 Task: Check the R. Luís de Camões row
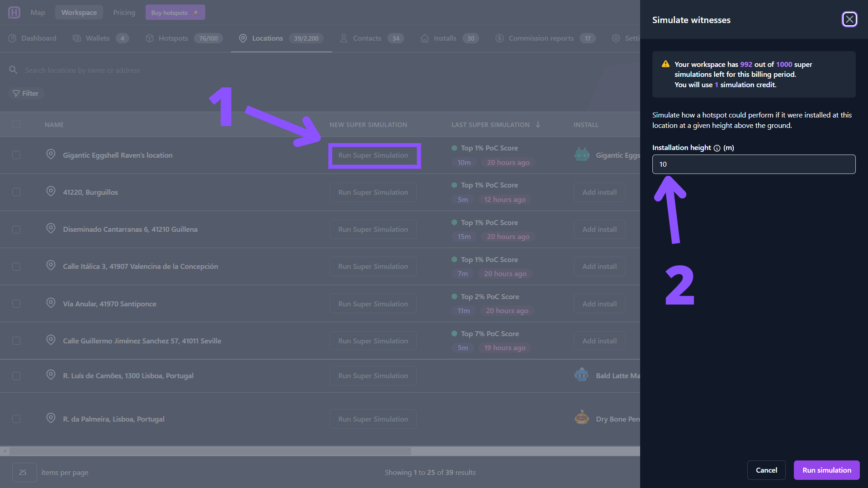(x=16, y=376)
